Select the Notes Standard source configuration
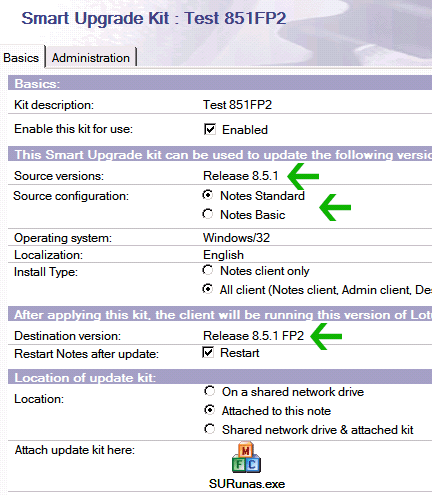This screenshot has height=495, width=432. pyautogui.click(x=208, y=195)
